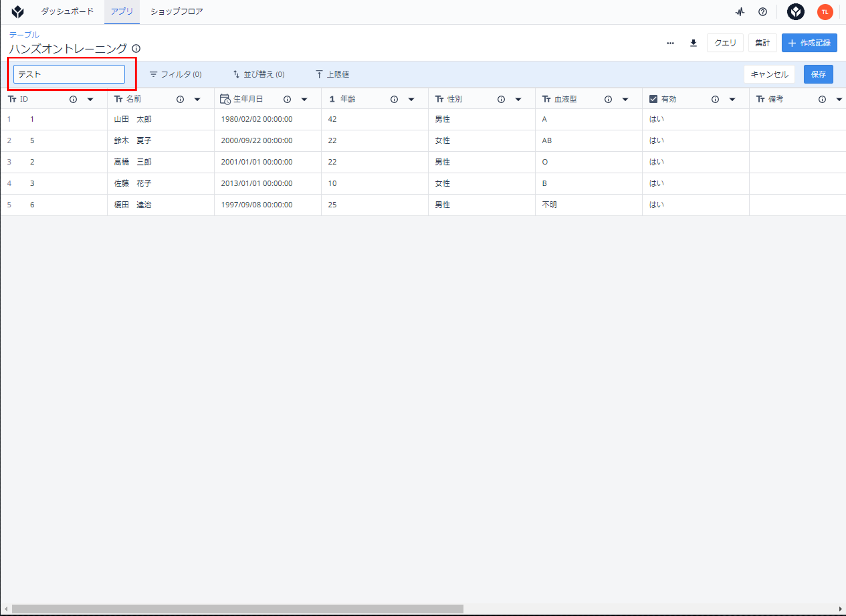Screen dimensions: 846x616
Task: Click the download table icon
Action: [x=693, y=43]
